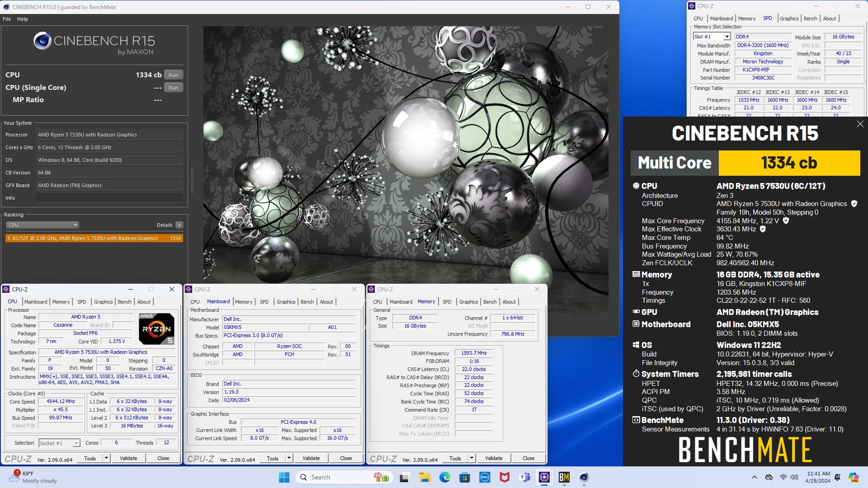
Task: Click the clock showing 11:41 AM
Action: (x=819, y=474)
